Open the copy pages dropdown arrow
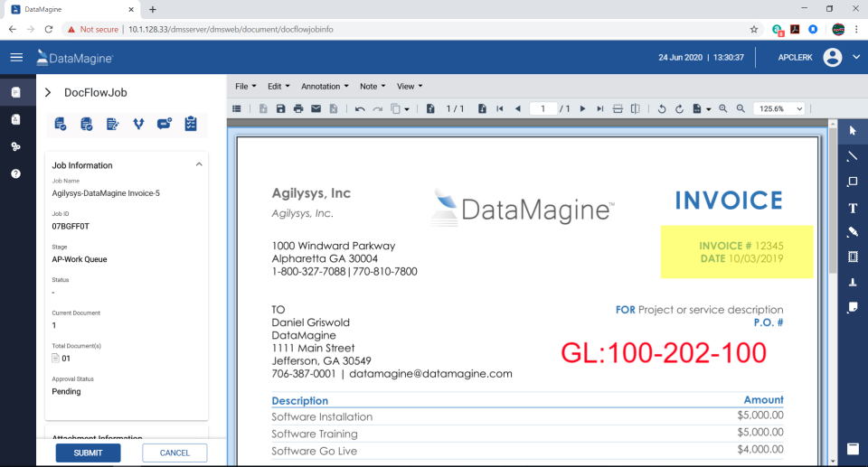Viewport: 868px width, 467px height. click(407, 109)
